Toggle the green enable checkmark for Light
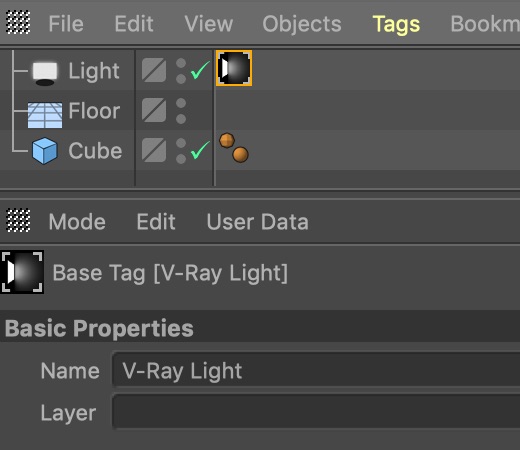520x450 pixels. click(x=200, y=70)
